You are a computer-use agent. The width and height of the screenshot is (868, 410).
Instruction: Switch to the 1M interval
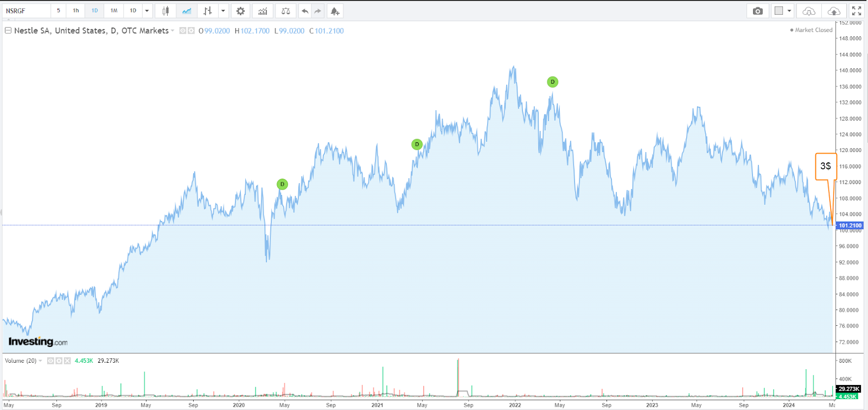(114, 11)
